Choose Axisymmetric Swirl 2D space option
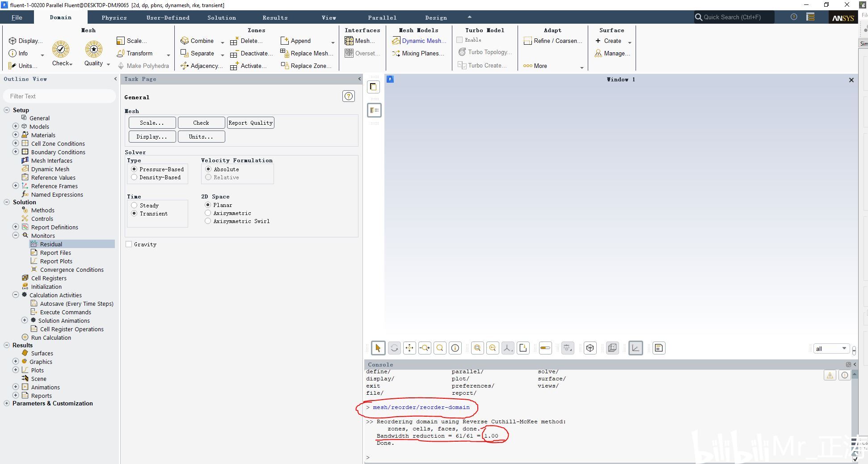 [208, 221]
